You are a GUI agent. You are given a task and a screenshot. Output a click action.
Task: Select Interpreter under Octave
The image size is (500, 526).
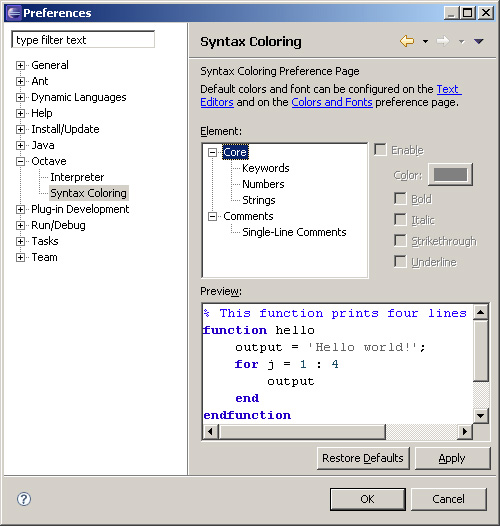tap(77, 177)
